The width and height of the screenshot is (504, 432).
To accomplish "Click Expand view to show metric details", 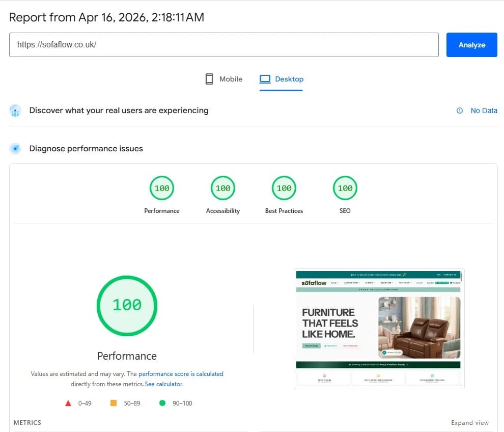I will [469, 422].
